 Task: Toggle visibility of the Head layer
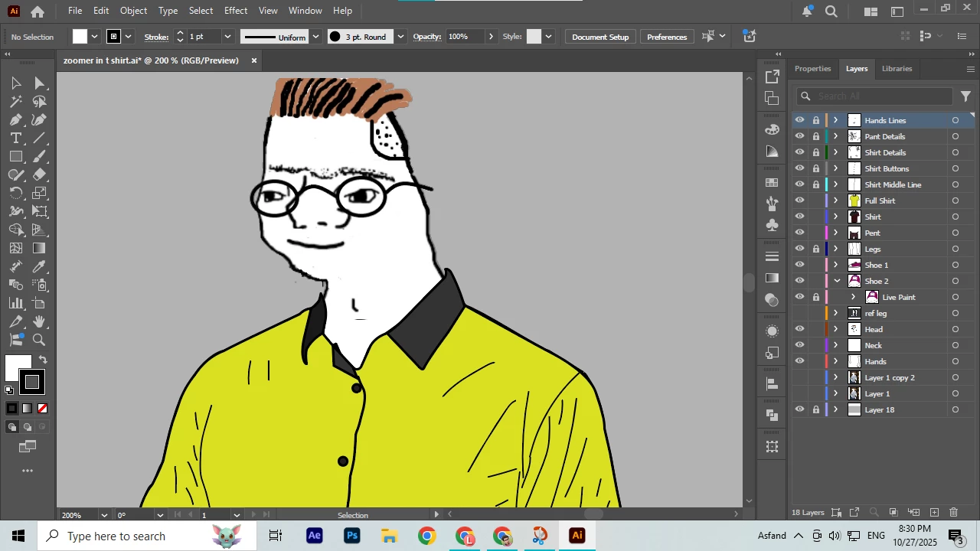pyautogui.click(x=799, y=329)
